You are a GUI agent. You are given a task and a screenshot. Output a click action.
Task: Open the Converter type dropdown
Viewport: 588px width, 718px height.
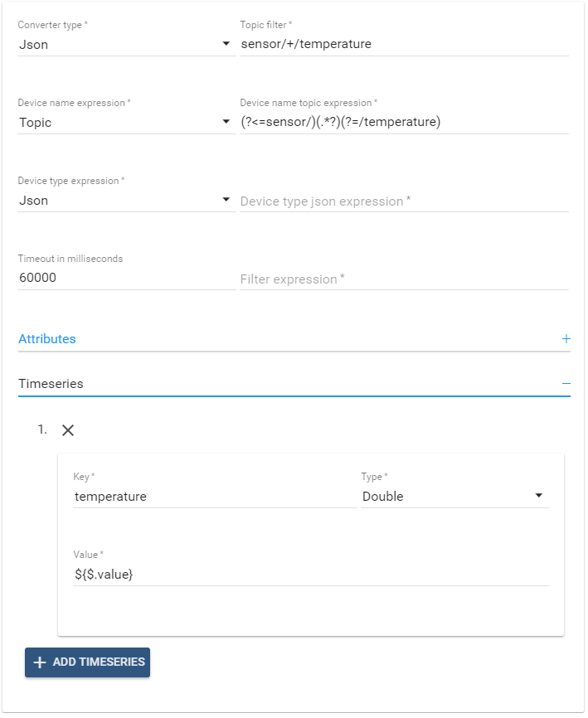click(124, 45)
